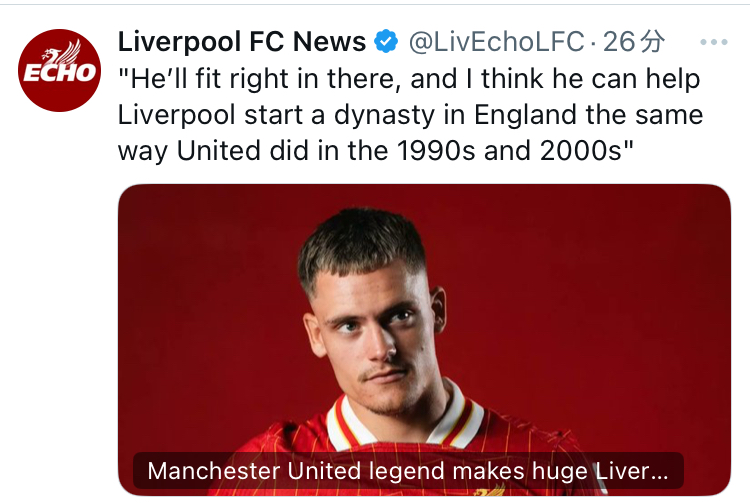Screen dimensions: 750x503
Task: Open the player photo link card
Action: (x=424, y=339)
